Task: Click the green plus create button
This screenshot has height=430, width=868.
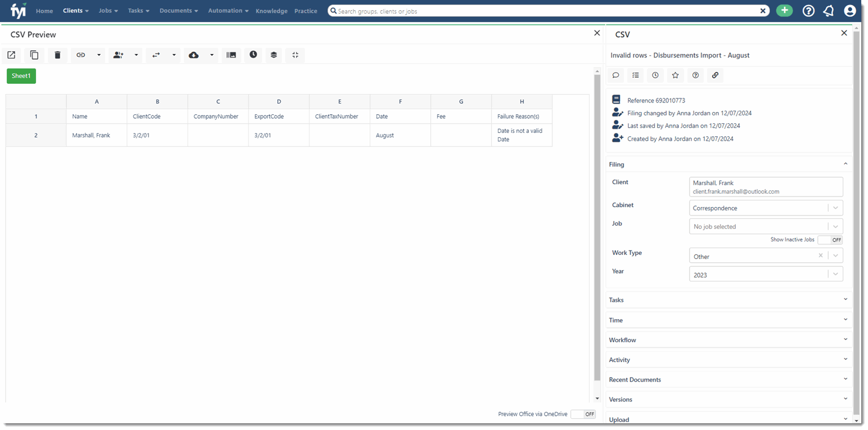Action: coord(784,10)
